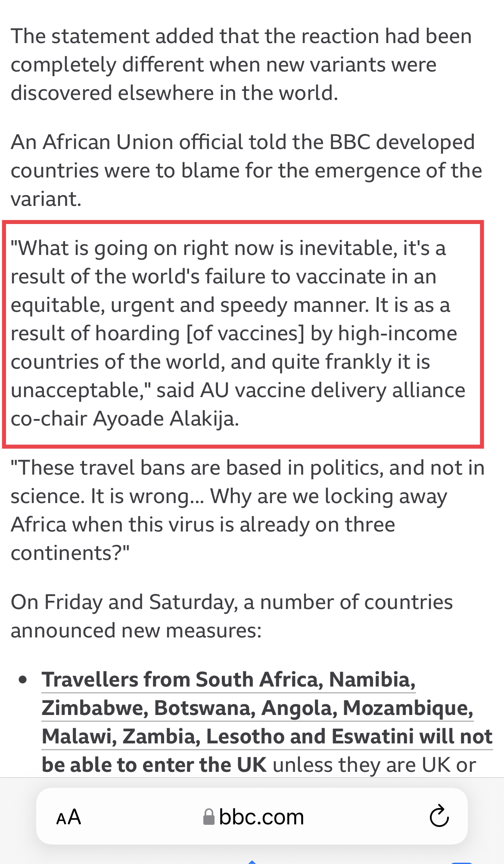Click the paragraph starting "The statement added"
504x864 pixels.
tap(241, 65)
